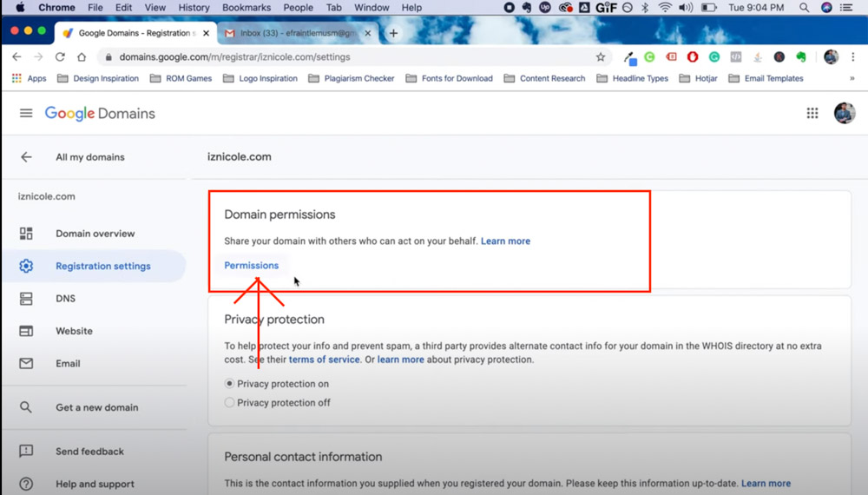Open the Chrome History menu
Screen dimensions: 868x495
[x=194, y=8]
